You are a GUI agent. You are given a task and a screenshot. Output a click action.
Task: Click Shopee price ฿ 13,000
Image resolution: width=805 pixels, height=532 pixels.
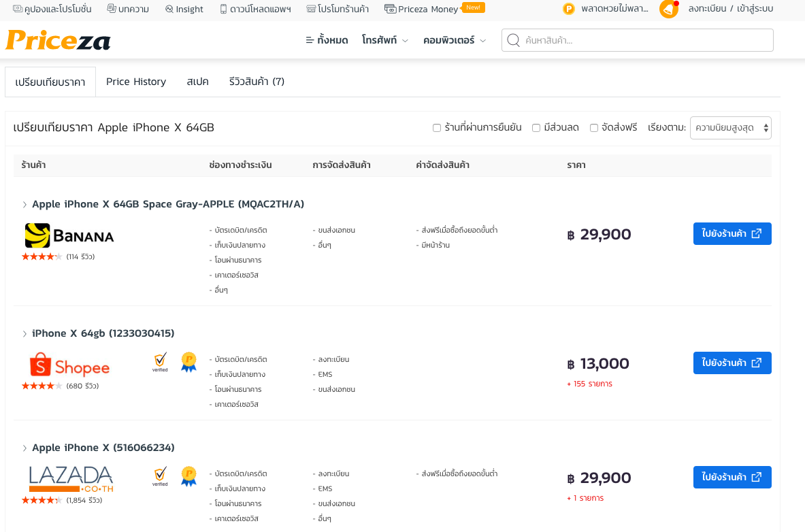coord(597,364)
